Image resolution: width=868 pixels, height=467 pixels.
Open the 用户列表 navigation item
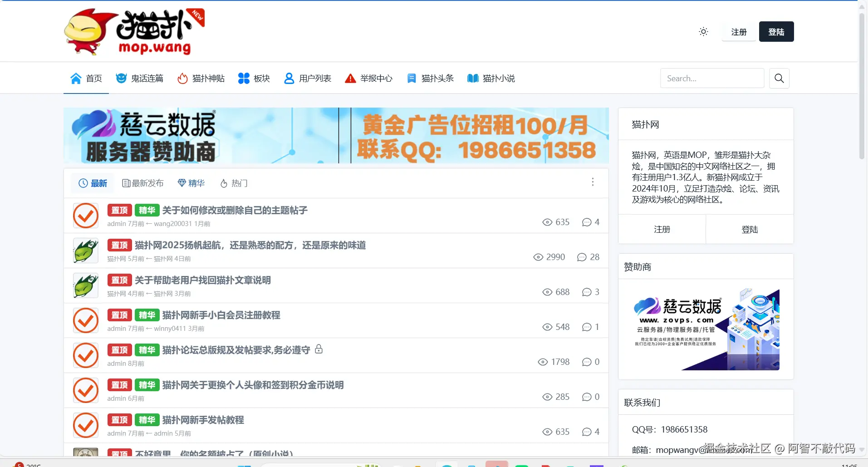coord(307,79)
